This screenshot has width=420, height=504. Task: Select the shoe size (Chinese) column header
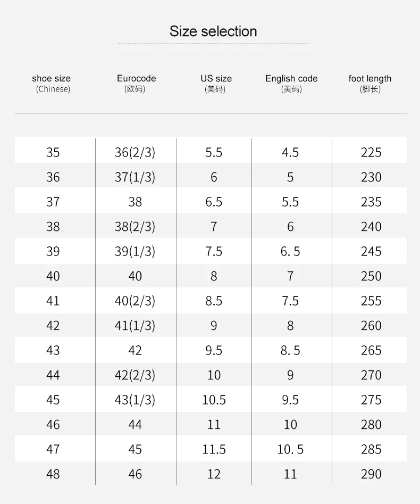click(52, 84)
